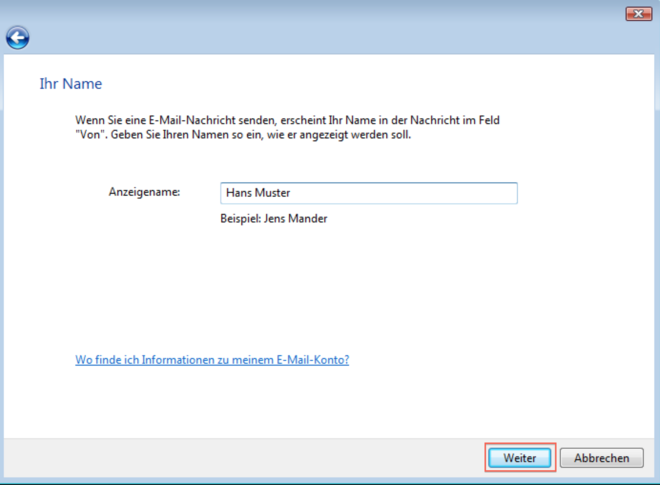Click the blue back arrow icon

tap(17, 38)
